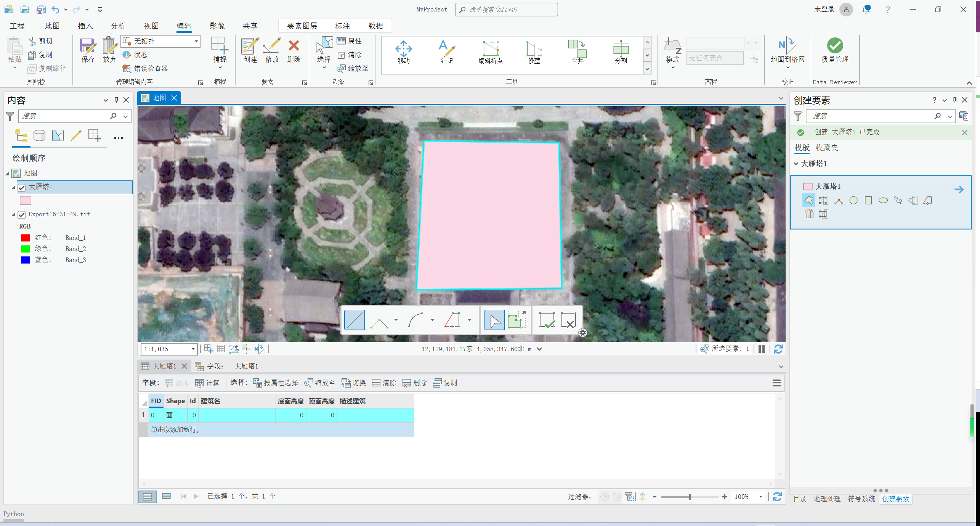Open table zoom percentage dropdown

click(761, 497)
